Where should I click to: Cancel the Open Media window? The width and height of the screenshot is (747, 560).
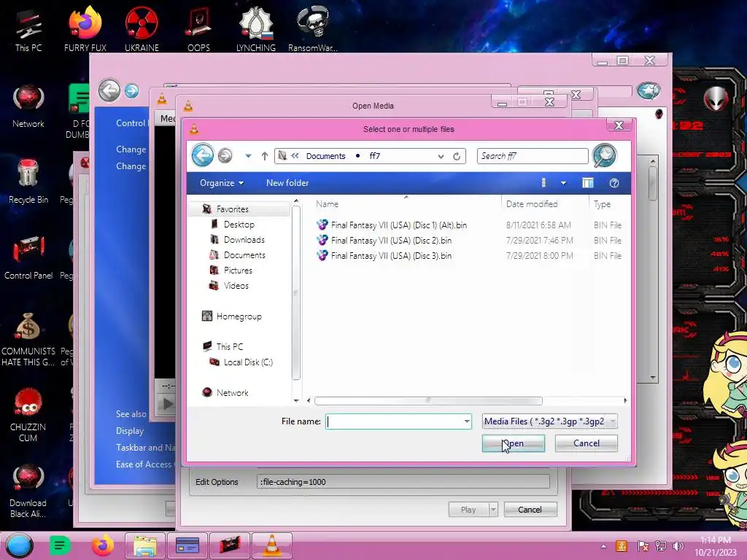(530, 510)
